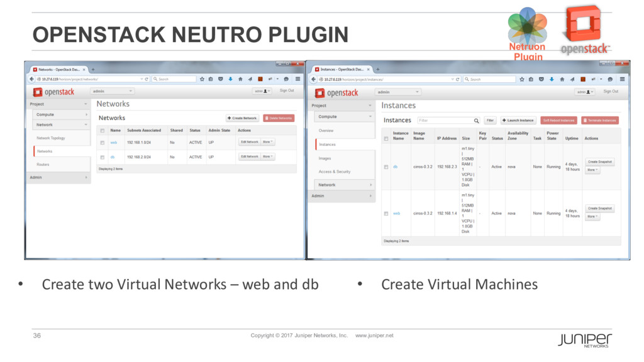Open admin project dropdown in Networks window
The image size is (644, 362).
(112, 91)
